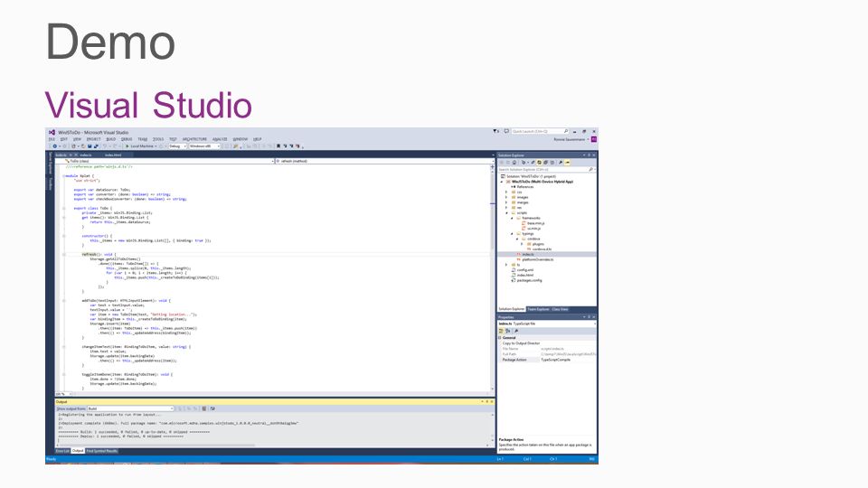Toggle Preview Selected Items in Solution Explorer

click(x=568, y=163)
